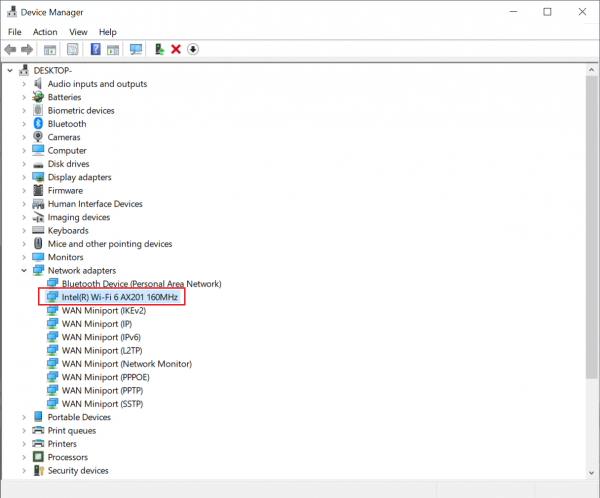Click the scrollbar up arrow
Screen dimensions: 600x498
pyautogui.click(x=592, y=70)
